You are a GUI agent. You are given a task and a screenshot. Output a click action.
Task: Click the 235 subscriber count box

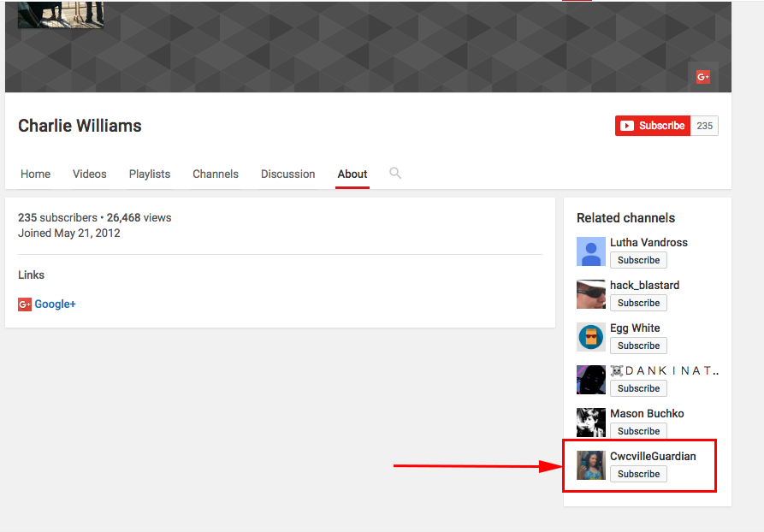[x=705, y=126]
